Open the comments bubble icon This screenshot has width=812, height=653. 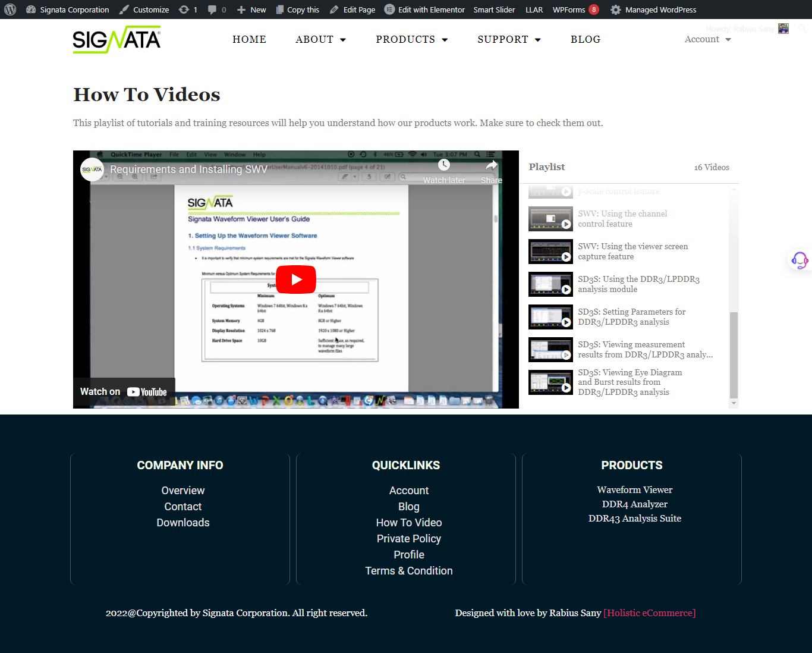(x=217, y=10)
